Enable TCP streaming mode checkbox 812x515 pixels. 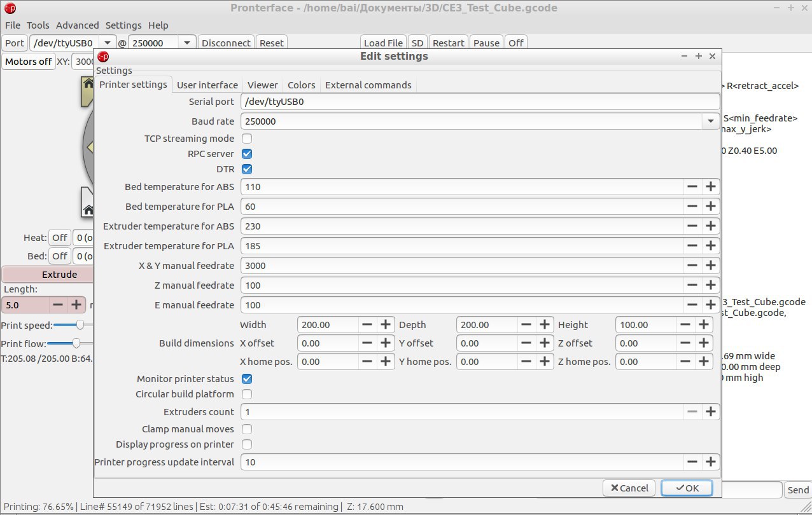click(247, 139)
